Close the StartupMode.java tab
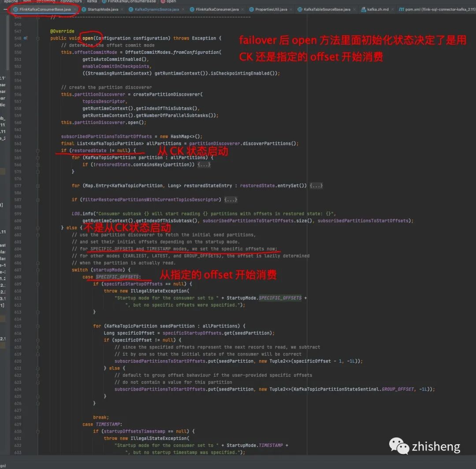Screen dimensions: 476x469 pos(122,9)
